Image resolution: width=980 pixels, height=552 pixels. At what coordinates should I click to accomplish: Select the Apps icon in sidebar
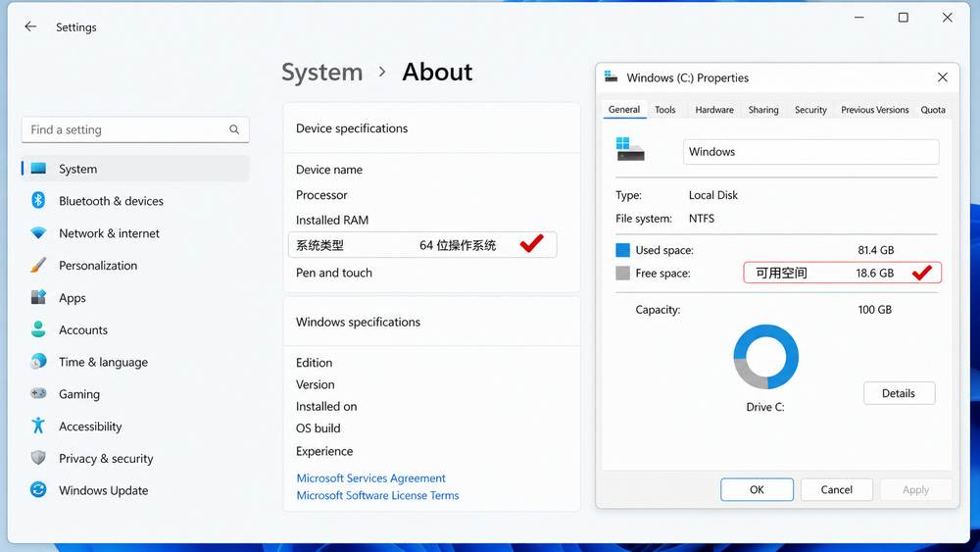(x=38, y=297)
